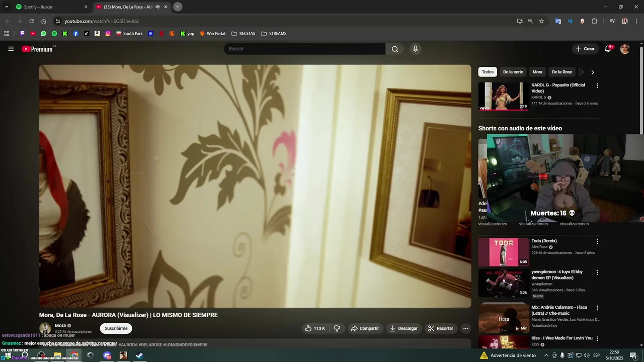Show hidden system tray icons
The image size is (644, 362).
[546, 355]
